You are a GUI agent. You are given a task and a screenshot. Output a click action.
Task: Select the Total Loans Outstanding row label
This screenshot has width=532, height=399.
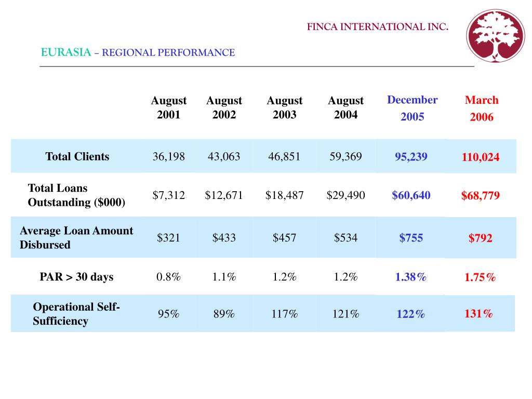click(76, 195)
